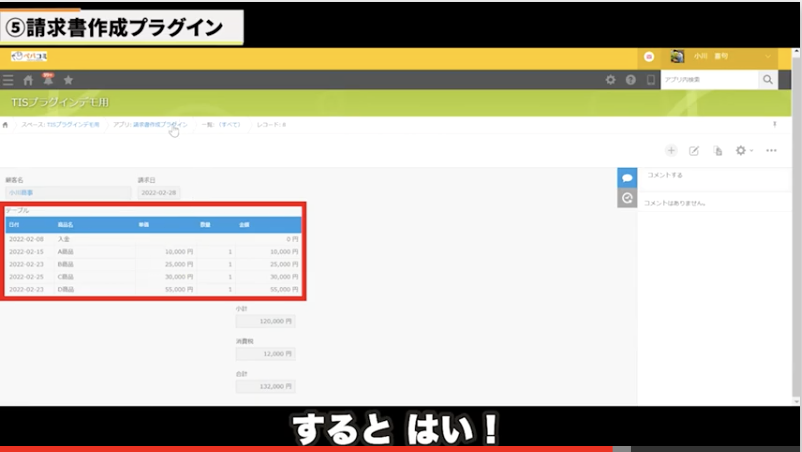This screenshot has height=452, width=802.
Task: Duplicate the record with copy icon
Action: [x=717, y=150]
